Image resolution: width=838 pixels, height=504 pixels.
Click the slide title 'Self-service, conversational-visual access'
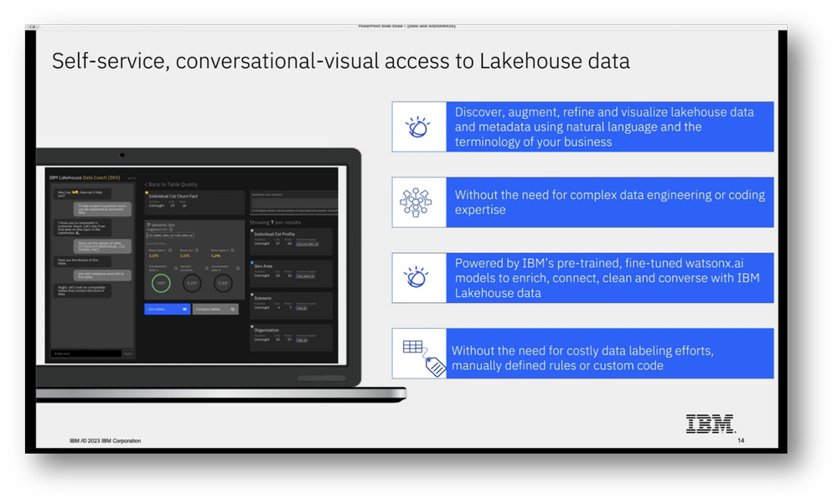click(341, 61)
